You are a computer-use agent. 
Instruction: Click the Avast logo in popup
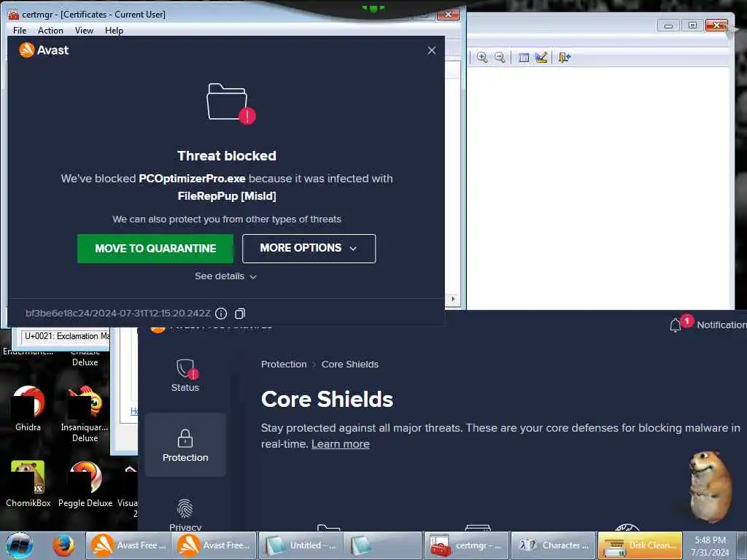(x=44, y=50)
